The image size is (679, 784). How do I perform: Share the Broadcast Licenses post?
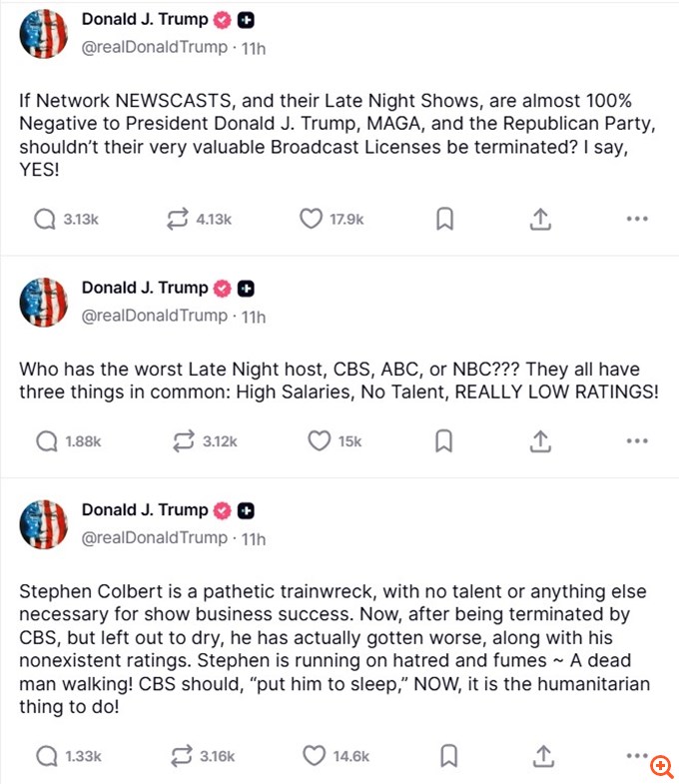pos(540,219)
